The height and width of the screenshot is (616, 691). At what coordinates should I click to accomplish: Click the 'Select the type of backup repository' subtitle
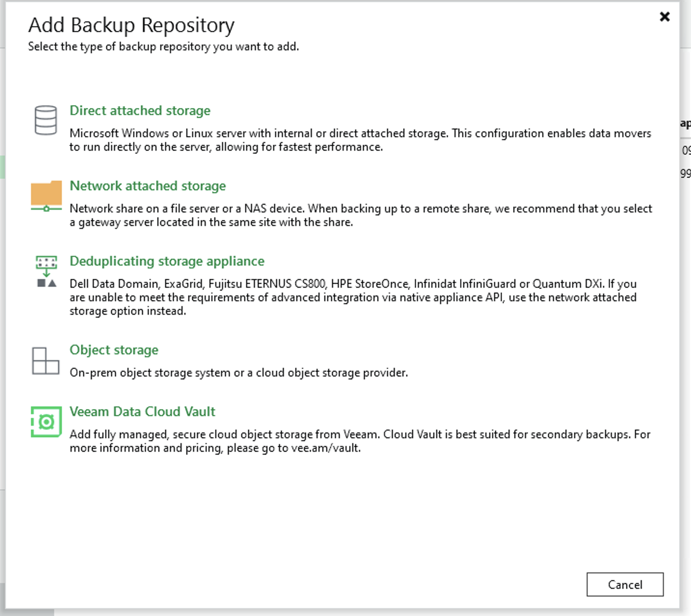[164, 47]
